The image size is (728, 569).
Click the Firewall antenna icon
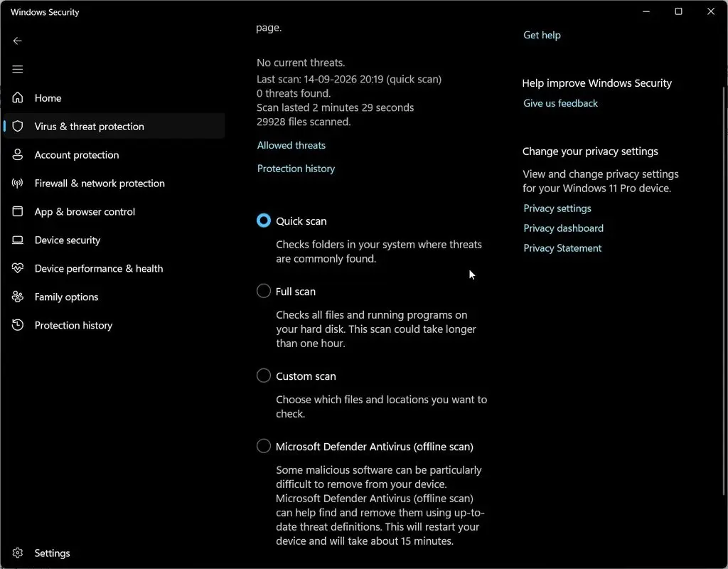pos(18,183)
